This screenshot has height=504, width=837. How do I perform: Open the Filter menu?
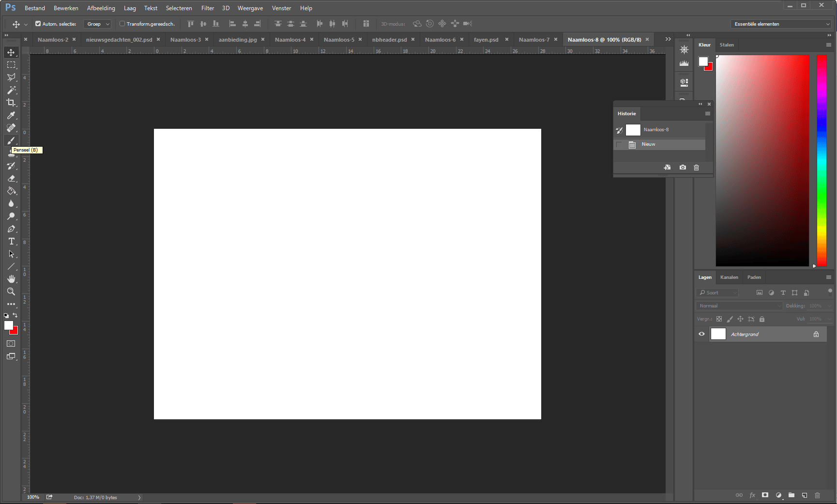pos(207,8)
